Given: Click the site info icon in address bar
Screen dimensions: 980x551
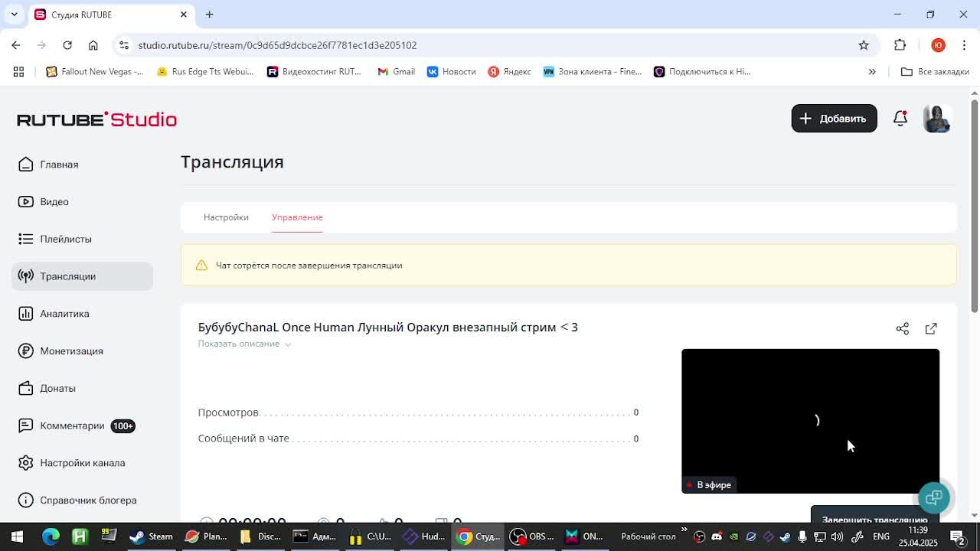Looking at the screenshot, I should pos(124,45).
